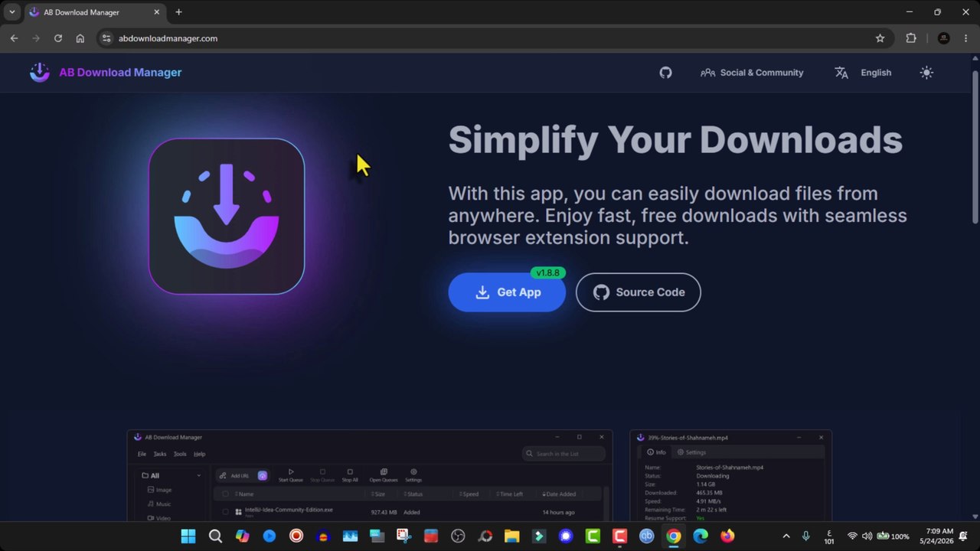This screenshot has height=551, width=980.
Task: Click the browser Home icon
Action: click(80, 38)
